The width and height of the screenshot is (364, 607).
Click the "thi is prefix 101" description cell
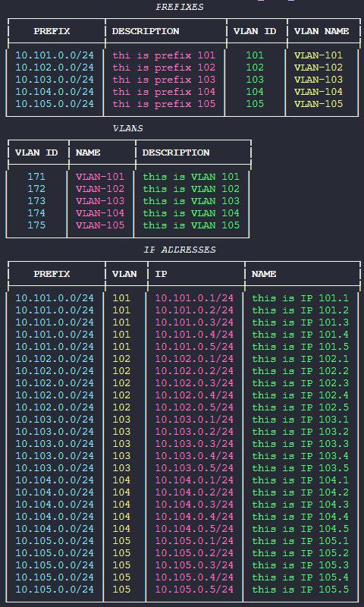click(164, 55)
